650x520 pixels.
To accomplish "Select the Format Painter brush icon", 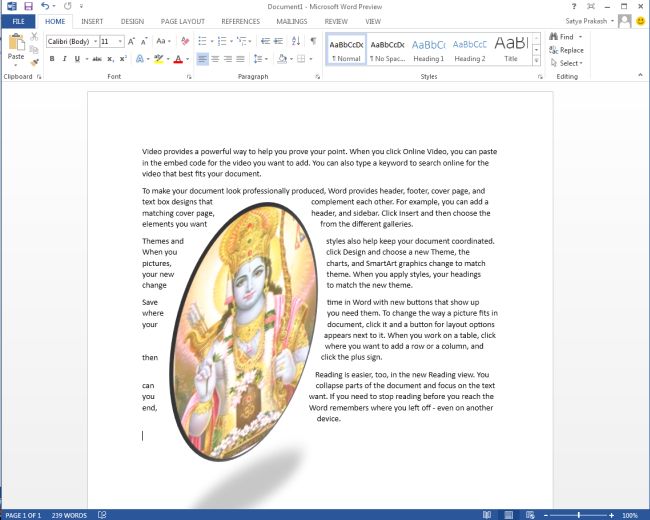I will pyautogui.click(x=34, y=62).
